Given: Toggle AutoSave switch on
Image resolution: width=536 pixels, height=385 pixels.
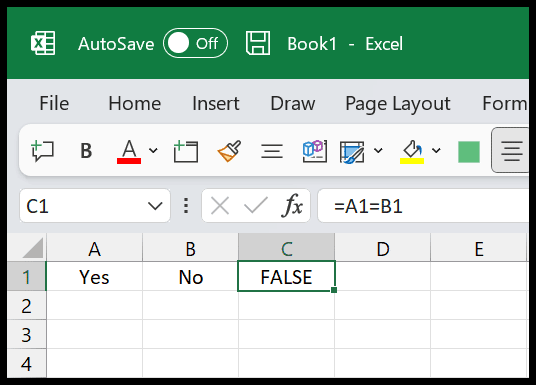Looking at the screenshot, I should click(196, 43).
